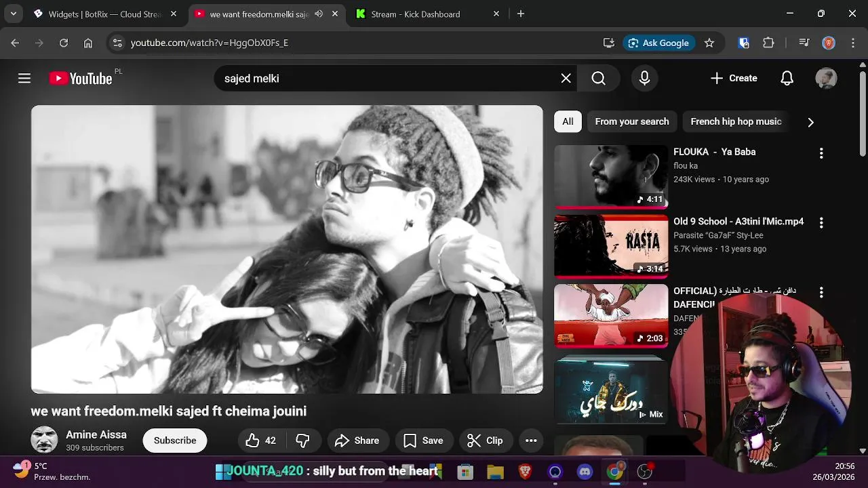The height and width of the screenshot is (488, 868).
Task: Open YouTube notifications bell
Action: [x=787, y=79]
